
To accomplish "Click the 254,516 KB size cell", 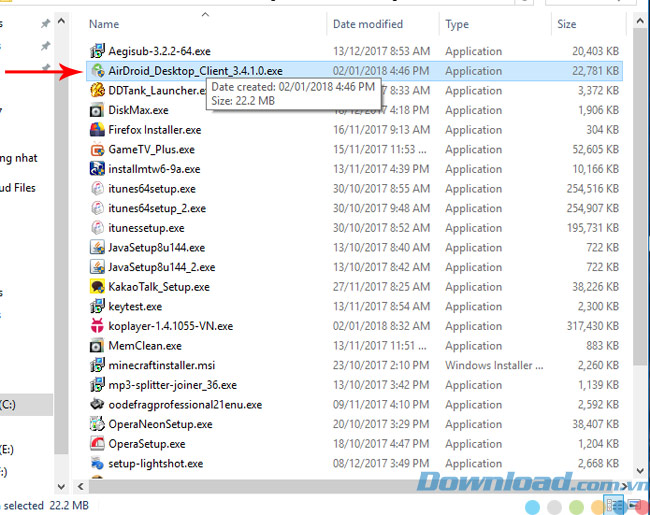I will tap(593, 189).
